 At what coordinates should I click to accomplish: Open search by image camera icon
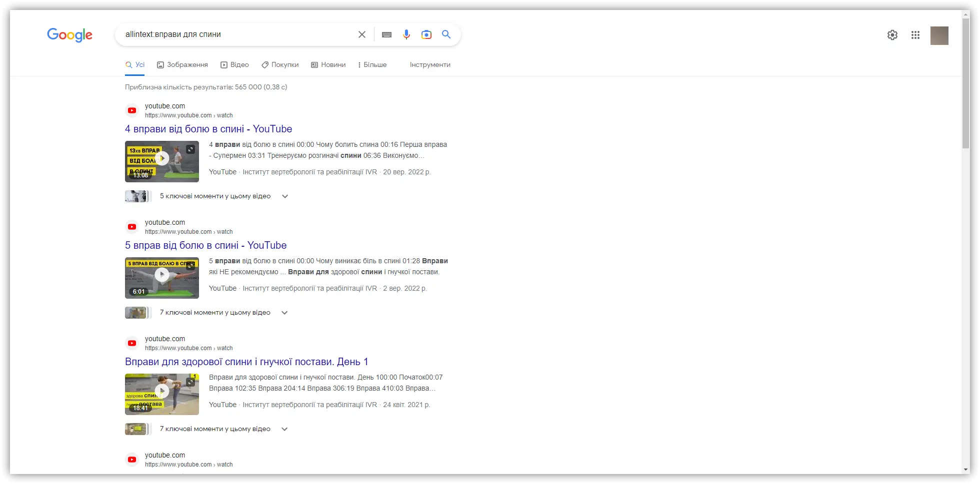coord(426,34)
